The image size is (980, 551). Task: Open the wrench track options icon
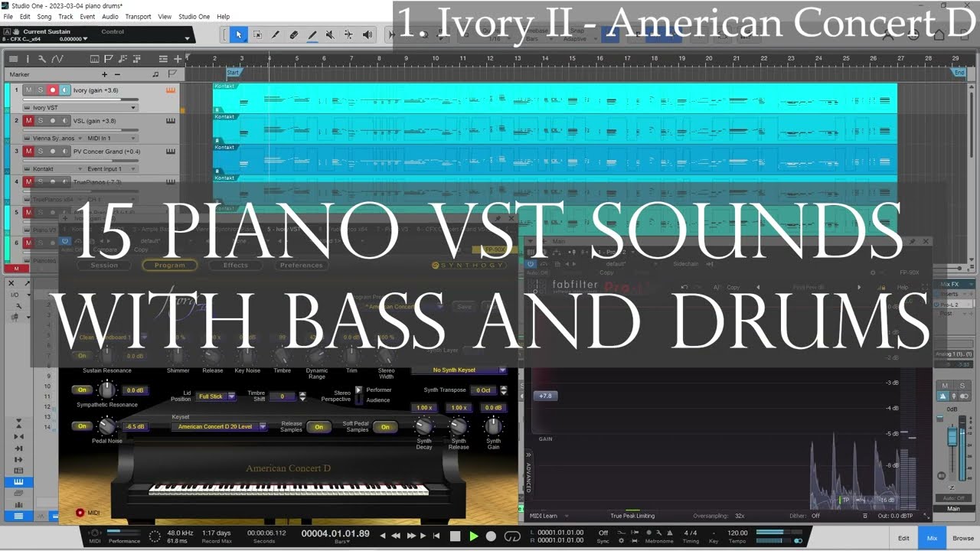tap(42, 59)
